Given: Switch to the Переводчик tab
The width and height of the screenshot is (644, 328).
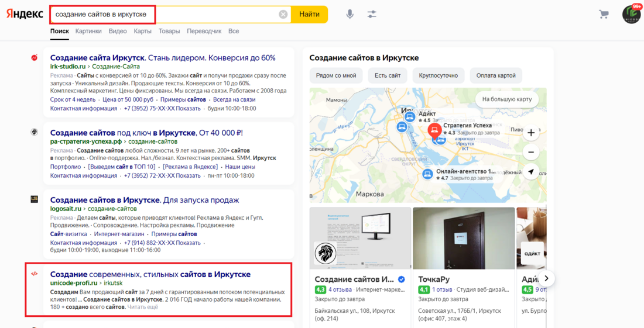Looking at the screenshot, I should 204,31.
